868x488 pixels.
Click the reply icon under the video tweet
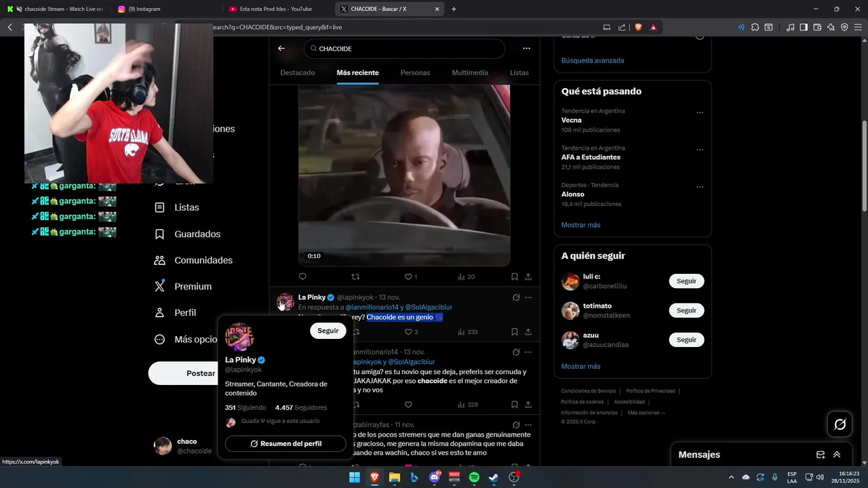click(302, 277)
